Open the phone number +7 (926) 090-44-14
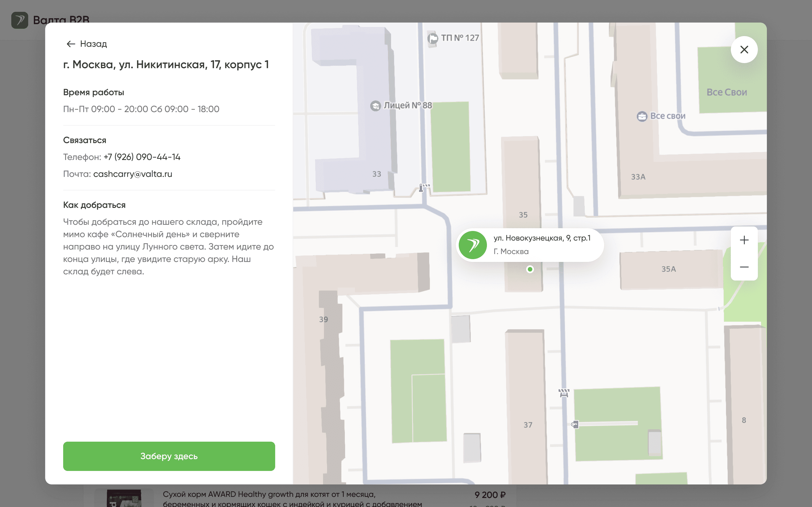 tap(142, 157)
